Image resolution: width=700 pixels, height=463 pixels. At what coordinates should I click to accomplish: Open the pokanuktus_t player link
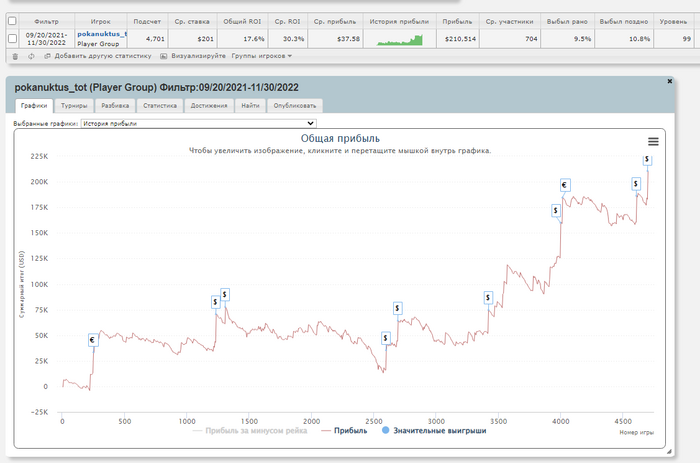tap(102, 34)
